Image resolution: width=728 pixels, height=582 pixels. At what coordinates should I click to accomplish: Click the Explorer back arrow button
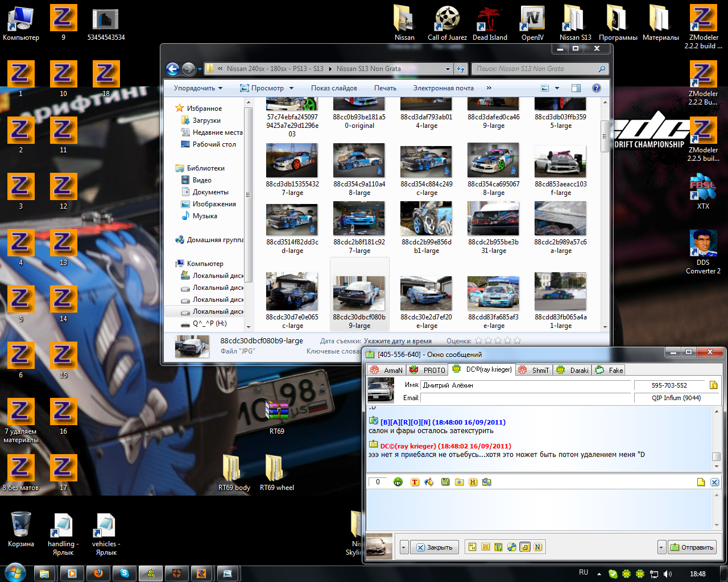(172, 69)
